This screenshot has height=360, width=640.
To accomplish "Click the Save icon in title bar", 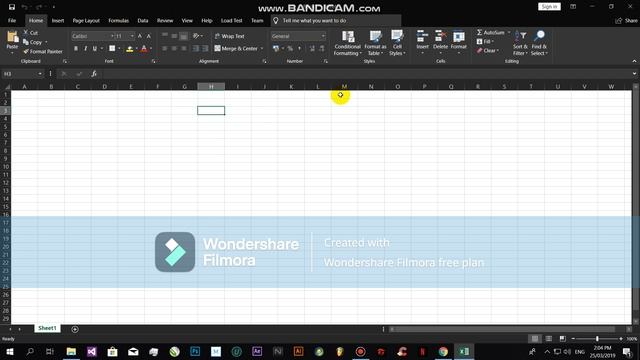I will point(12,7).
